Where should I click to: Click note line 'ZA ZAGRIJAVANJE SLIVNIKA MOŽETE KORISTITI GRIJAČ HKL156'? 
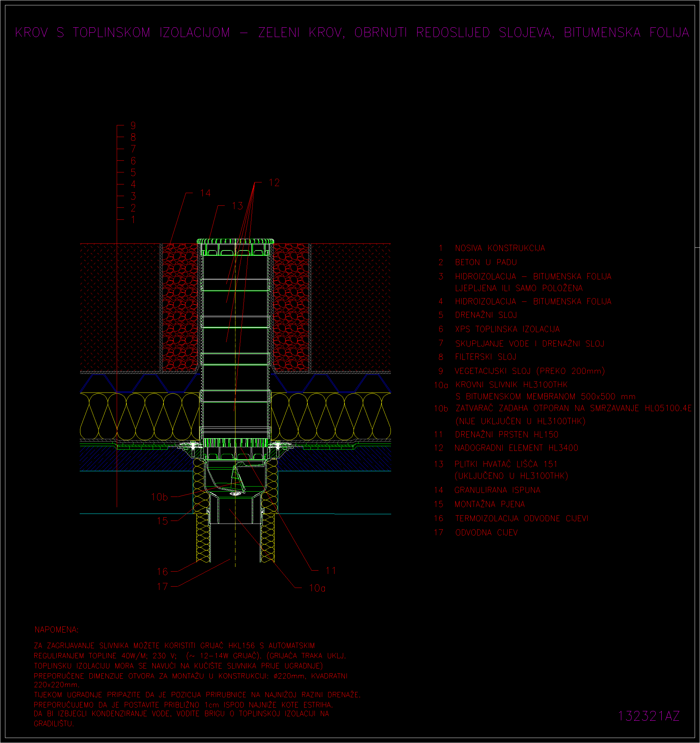(174, 645)
